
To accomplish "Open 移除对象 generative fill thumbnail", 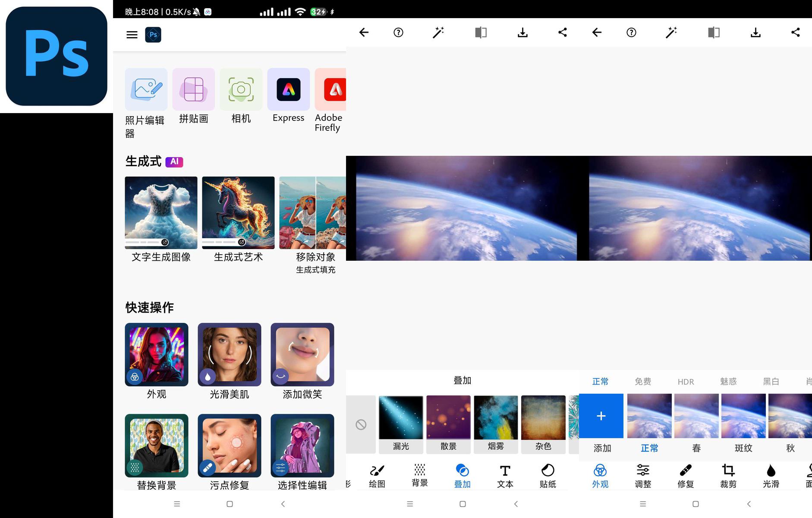I will [313, 213].
